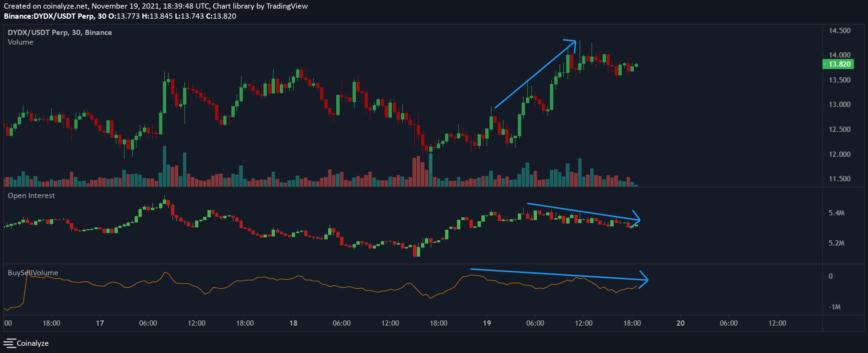Click the DYDX/USDT Perp, 30, Binance legend

point(60,33)
